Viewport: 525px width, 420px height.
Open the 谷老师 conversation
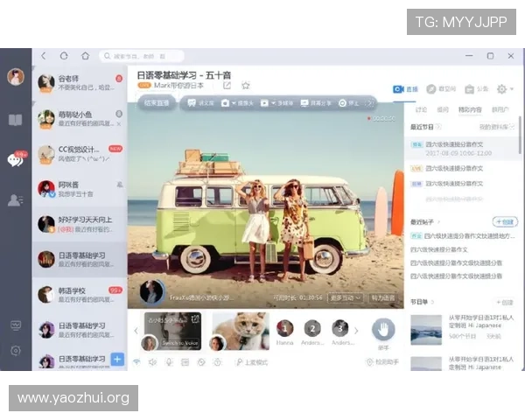click(x=80, y=83)
